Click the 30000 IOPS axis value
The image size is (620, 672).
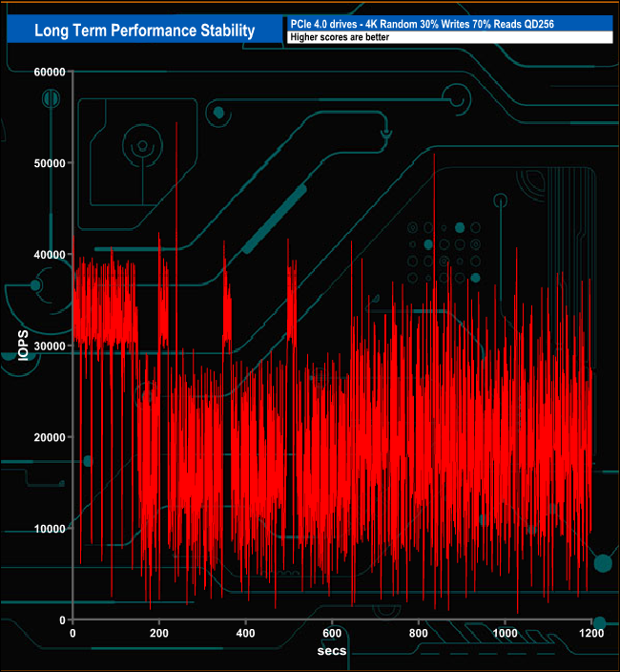tap(46, 346)
